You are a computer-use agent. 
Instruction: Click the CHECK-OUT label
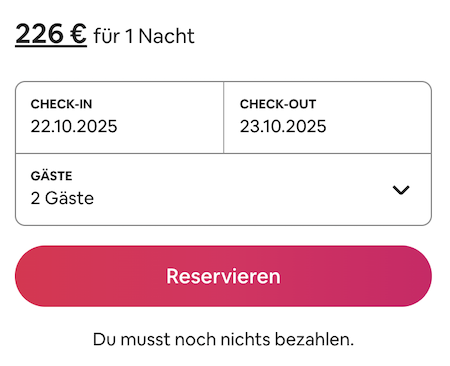[x=278, y=104]
